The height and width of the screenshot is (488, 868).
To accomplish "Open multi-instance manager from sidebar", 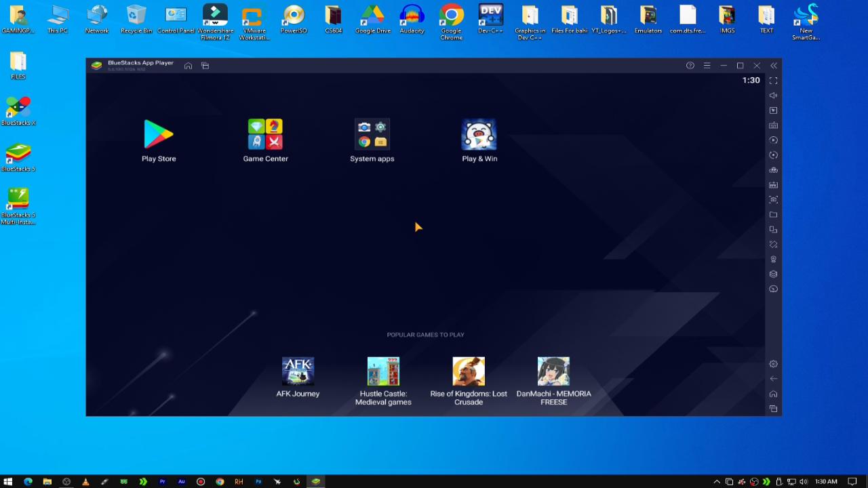I will [x=773, y=230].
